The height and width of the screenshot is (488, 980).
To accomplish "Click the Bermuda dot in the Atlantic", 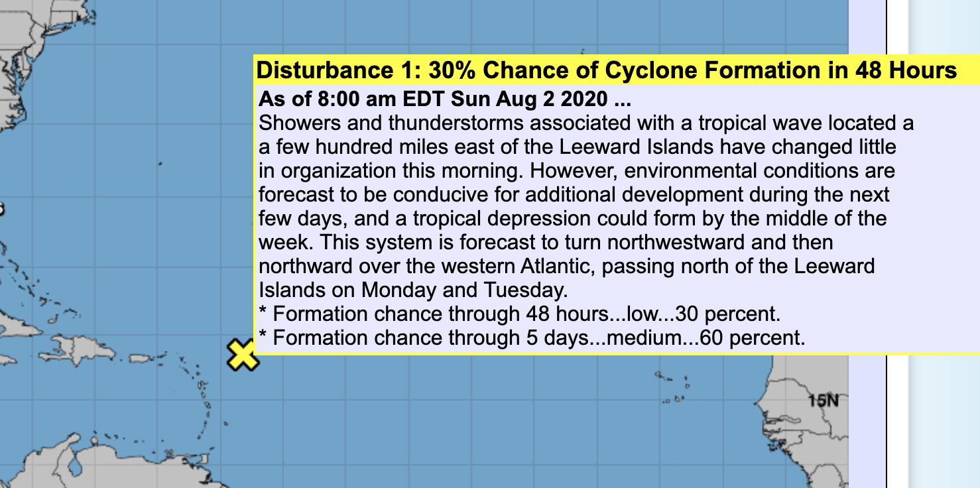I will tap(159, 163).
